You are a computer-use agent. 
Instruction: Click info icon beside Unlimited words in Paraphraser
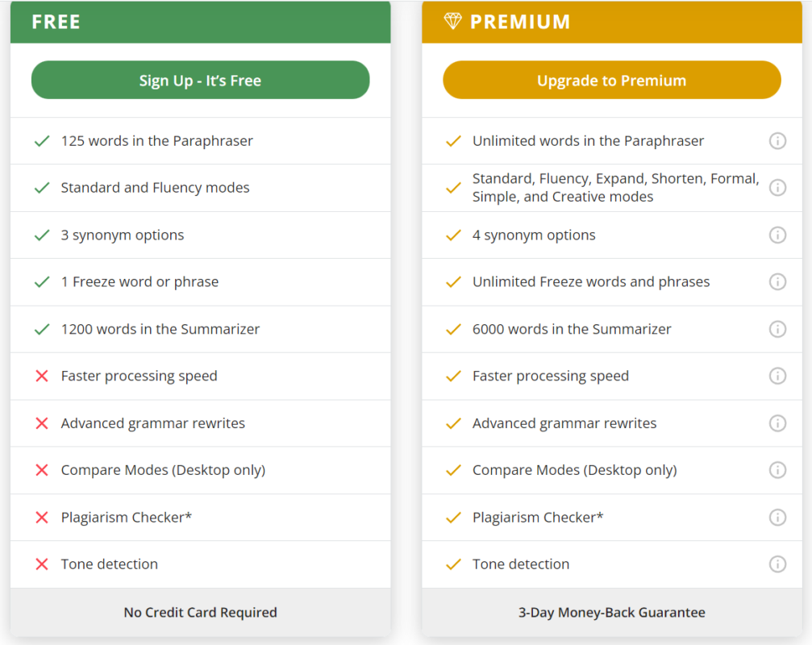point(777,141)
